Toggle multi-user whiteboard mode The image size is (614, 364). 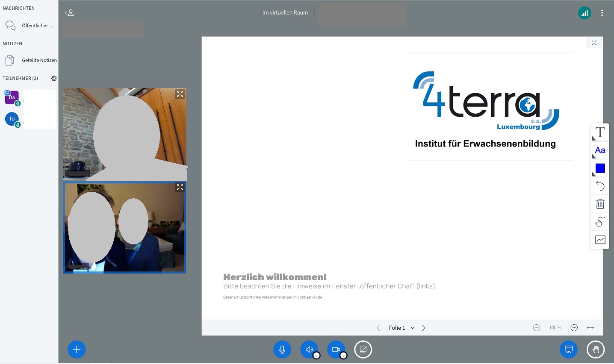tap(600, 240)
